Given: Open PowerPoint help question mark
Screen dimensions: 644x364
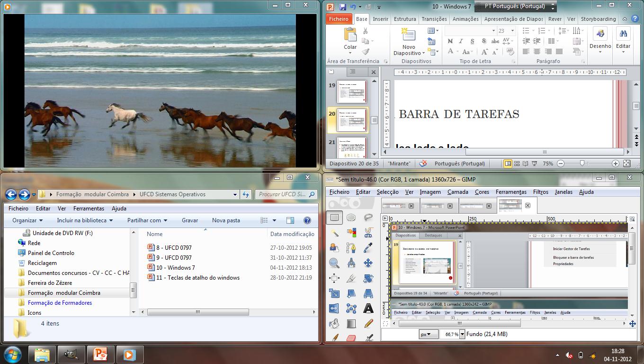Looking at the screenshot, I should (x=635, y=19).
